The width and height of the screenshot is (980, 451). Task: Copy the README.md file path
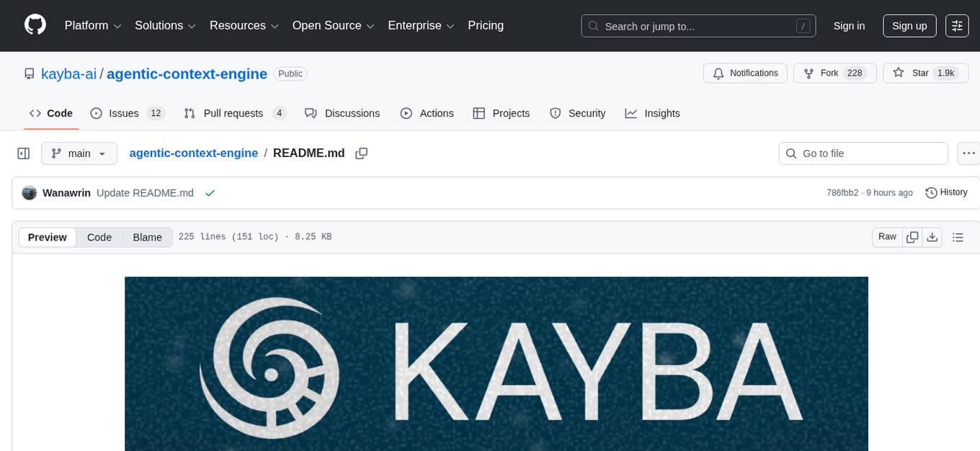click(x=362, y=153)
